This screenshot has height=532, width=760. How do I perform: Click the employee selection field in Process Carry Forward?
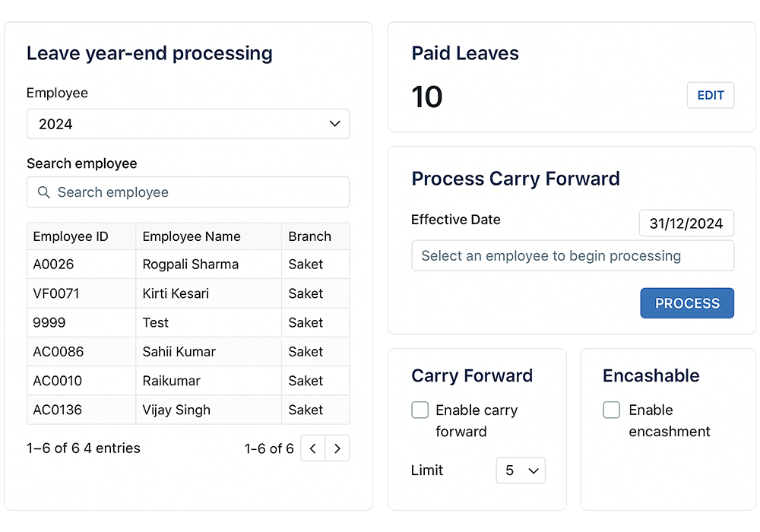click(x=572, y=255)
